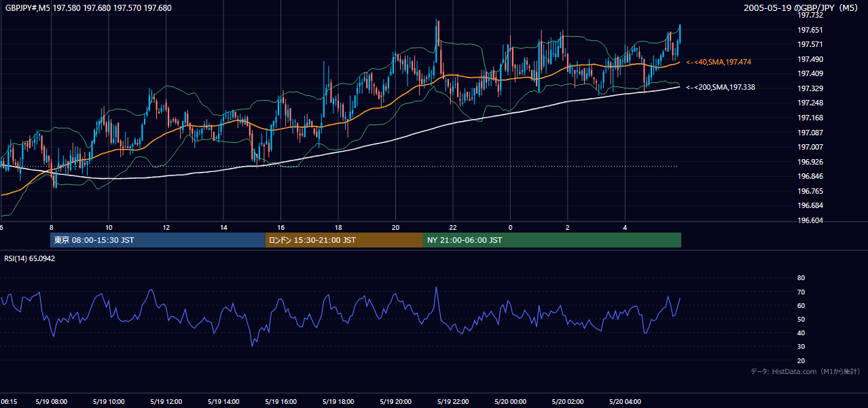Click the hour 14 tick under the price chart
The image size is (868, 408).
[223, 227]
